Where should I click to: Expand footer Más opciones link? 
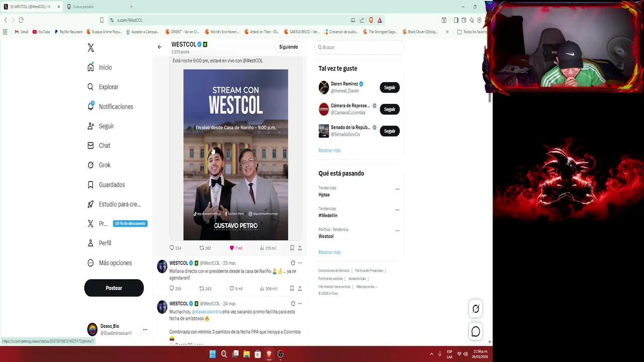pos(366,287)
